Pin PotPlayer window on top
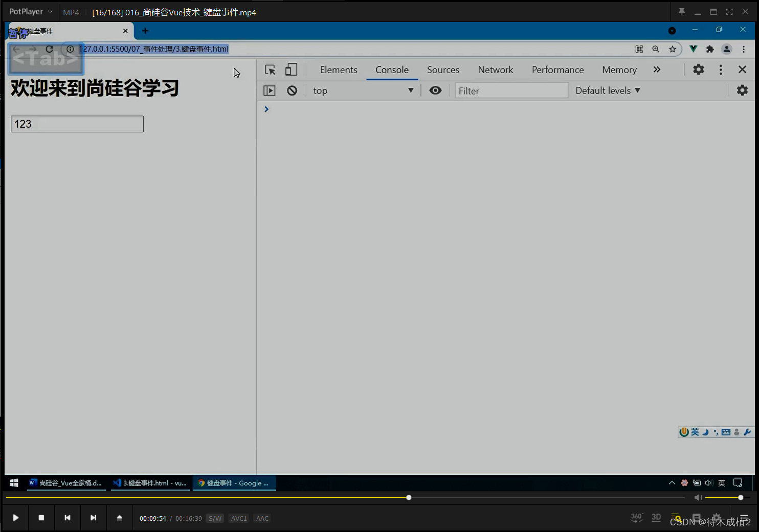This screenshot has height=532, width=759. (682, 12)
